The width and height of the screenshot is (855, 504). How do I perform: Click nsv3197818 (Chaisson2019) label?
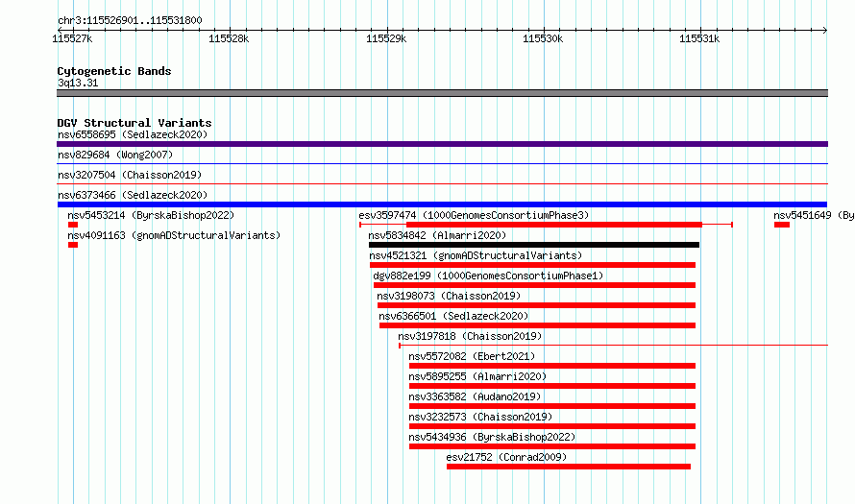point(470,336)
